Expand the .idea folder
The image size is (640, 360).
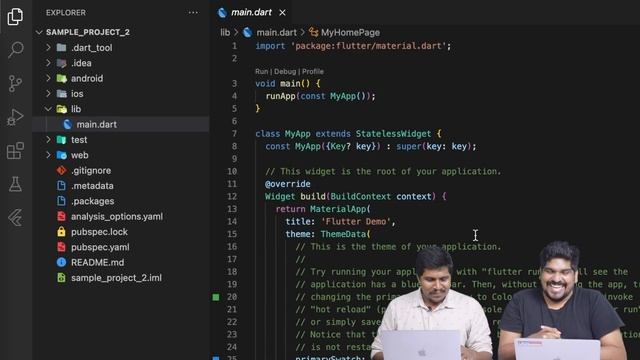click(48, 63)
